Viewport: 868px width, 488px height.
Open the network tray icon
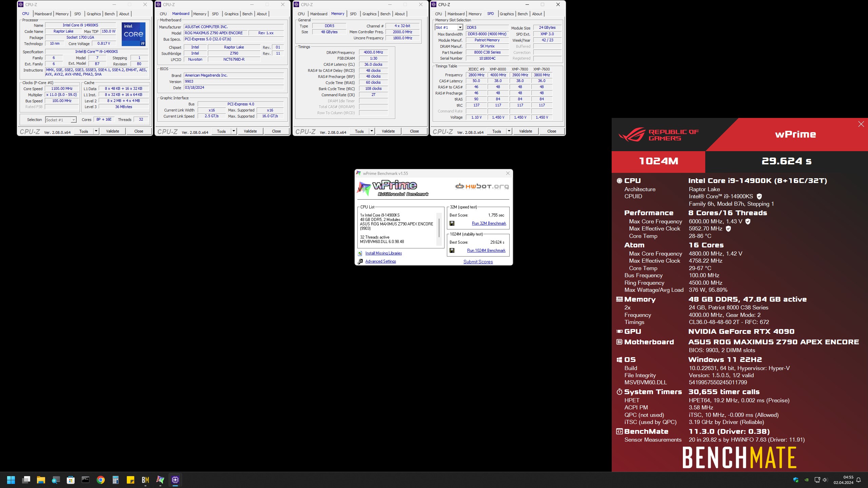pos(817,480)
